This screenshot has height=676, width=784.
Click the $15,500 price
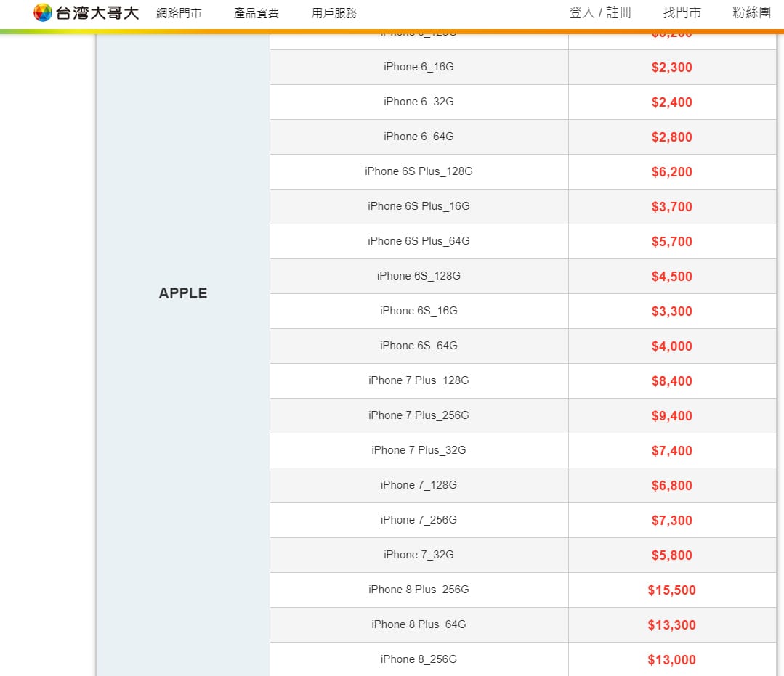[x=671, y=590]
